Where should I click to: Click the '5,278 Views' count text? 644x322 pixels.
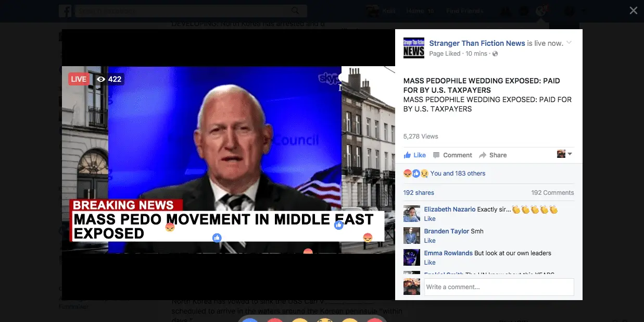(x=421, y=137)
